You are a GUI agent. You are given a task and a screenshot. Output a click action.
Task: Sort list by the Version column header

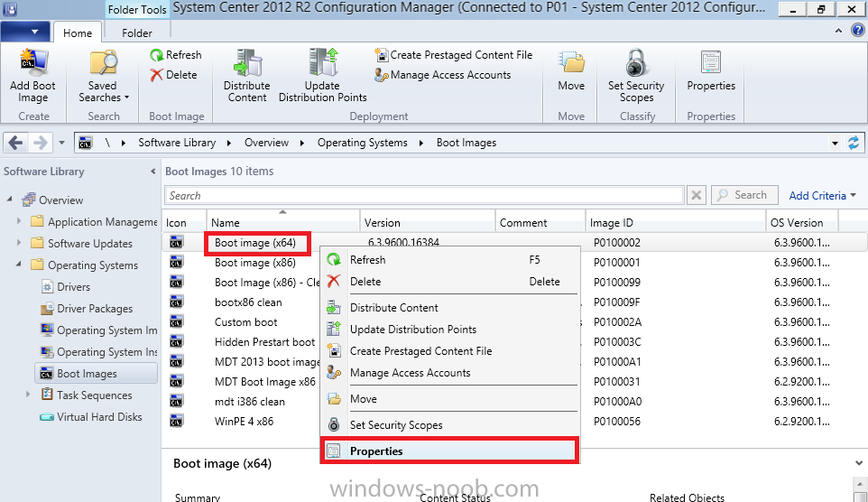pyautogui.click(x=428, y=221)
